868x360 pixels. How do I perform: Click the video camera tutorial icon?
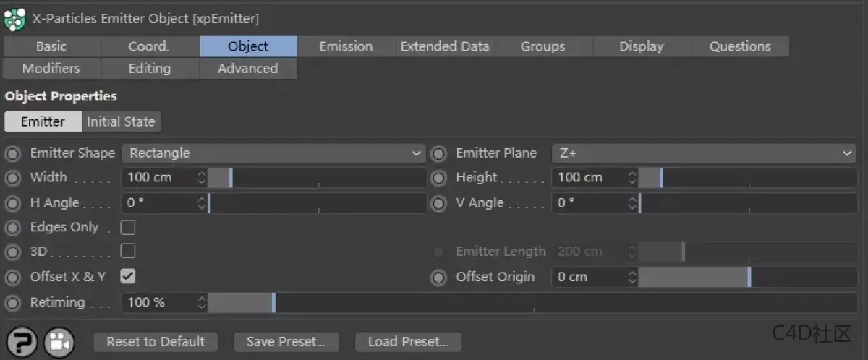[59, 342]
